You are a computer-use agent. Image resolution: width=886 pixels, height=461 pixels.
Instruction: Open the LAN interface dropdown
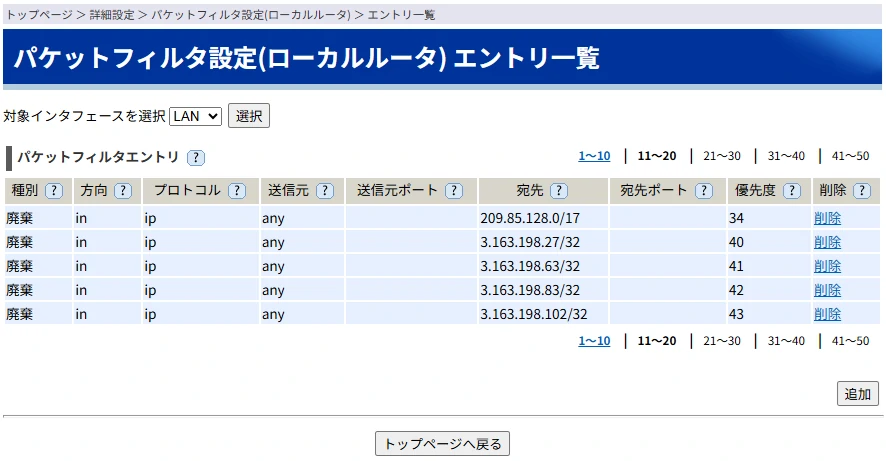click(x=195, y=116)
